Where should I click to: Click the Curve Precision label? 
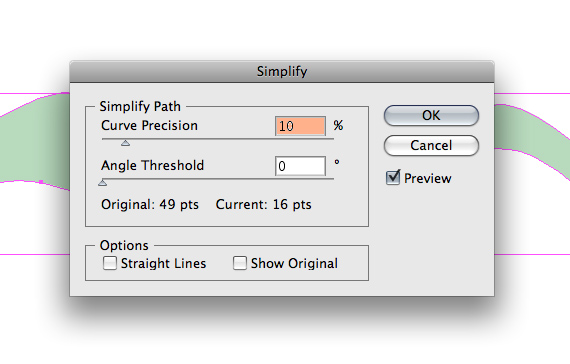[149, 125]
